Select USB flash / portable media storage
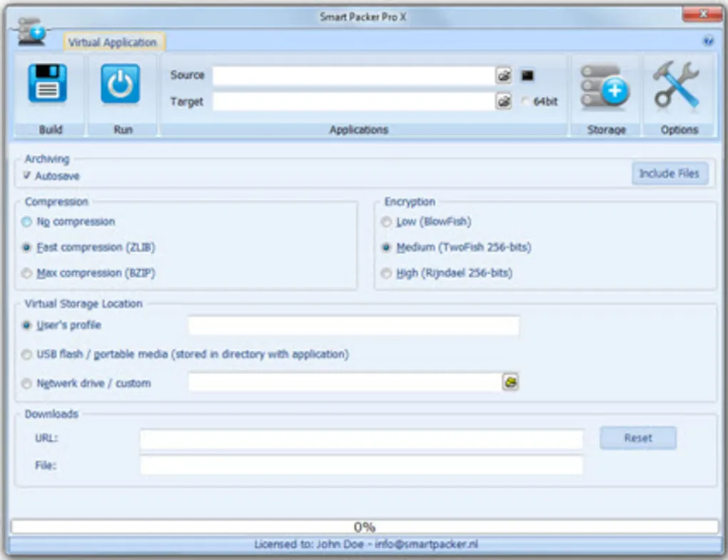Viewport: 728px width, 560px height. 26,355
